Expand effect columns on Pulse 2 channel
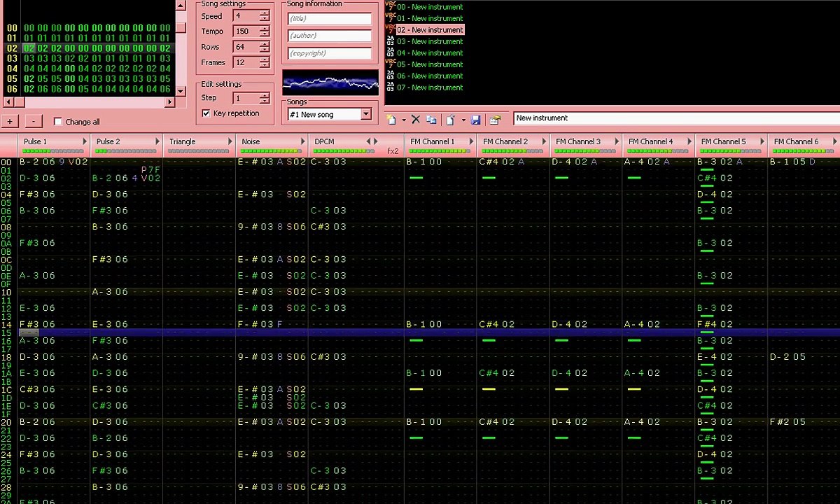This screenshot has width=840, height=504. coord(158,141)
